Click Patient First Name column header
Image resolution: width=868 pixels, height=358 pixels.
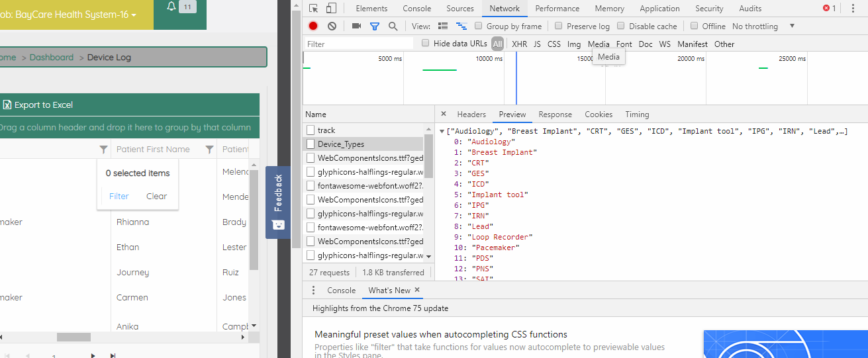click(153, 150)
